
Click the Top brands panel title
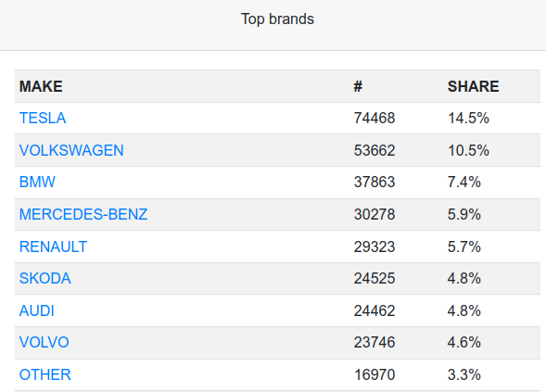277,19
